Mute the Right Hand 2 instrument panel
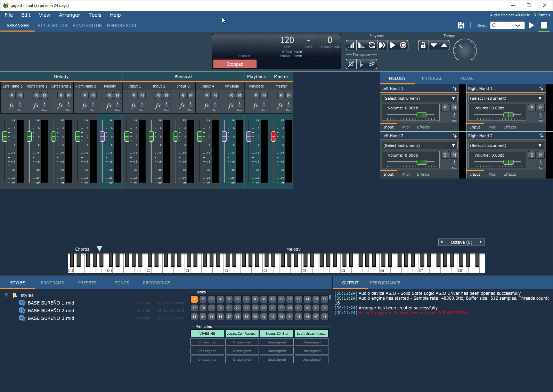The width and height of the screenshot is (553, 392). [540, 155]
